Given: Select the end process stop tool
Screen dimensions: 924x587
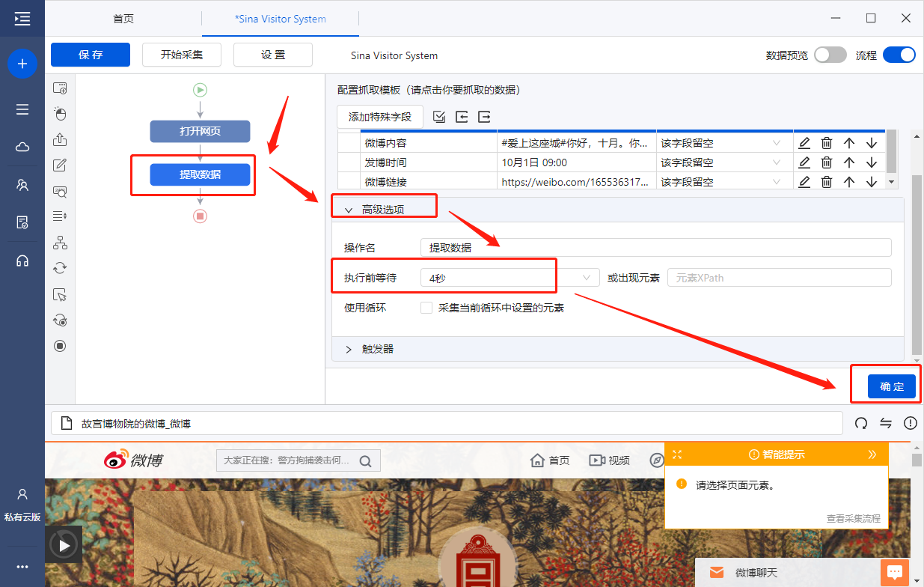Looking at the screenshot, I should click(60, 346).
